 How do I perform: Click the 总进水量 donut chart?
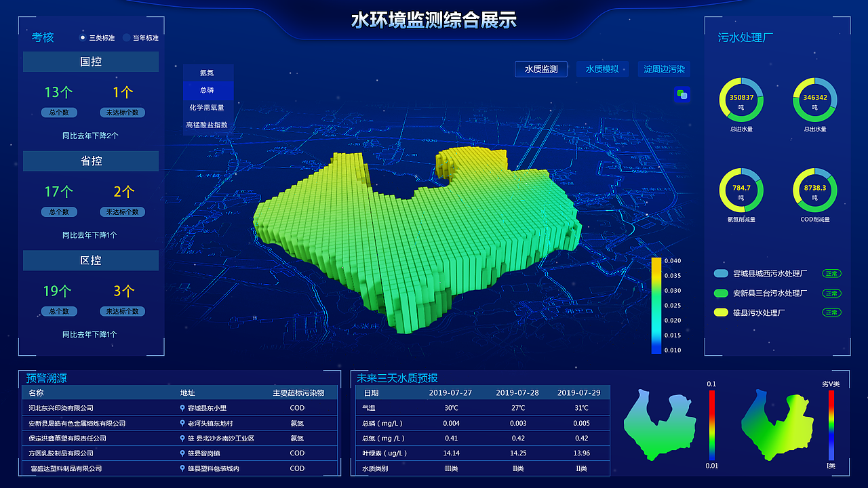click(741, 100)
